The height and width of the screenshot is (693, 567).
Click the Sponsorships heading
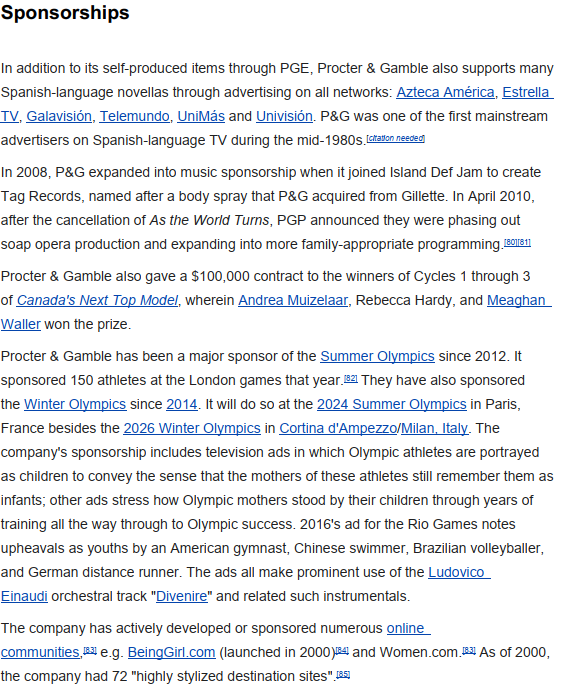[65, 13]
